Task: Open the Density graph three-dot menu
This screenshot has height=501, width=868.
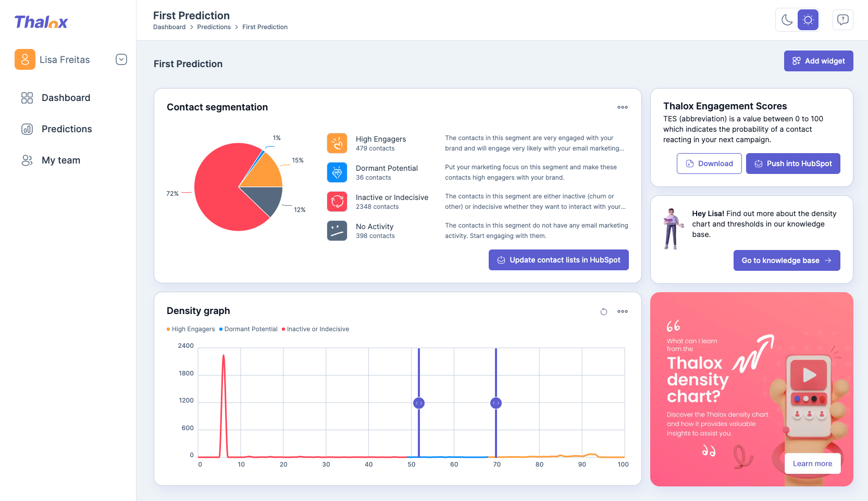Action: 622,311
